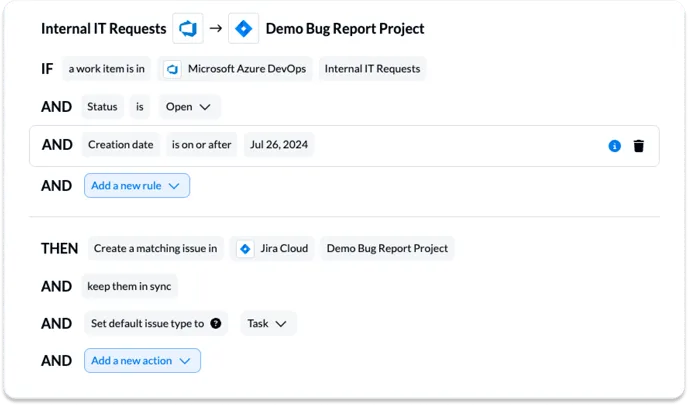The width and height of the screenshot is (688, 405).
Task: Click the 'is on or after' operator chip
Action: click(201, 145)
